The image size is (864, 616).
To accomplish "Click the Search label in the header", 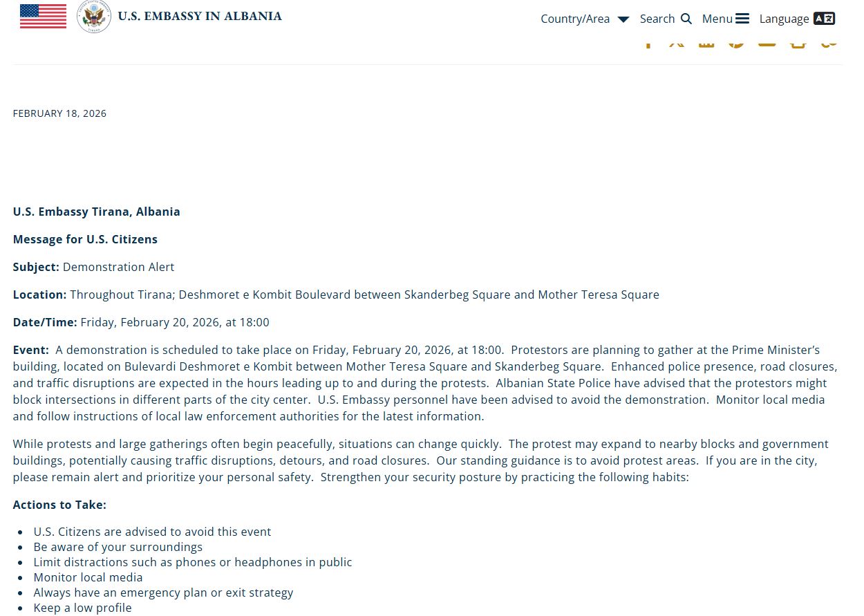I will tap(657, 19).
